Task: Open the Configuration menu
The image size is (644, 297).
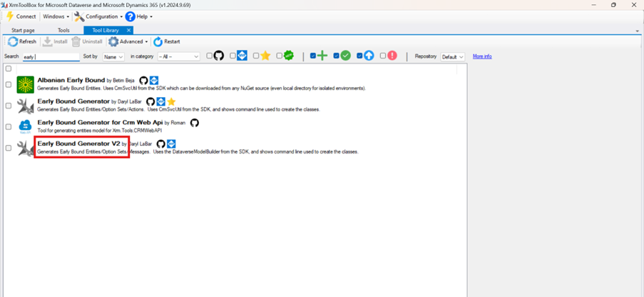Action: pos(99,16)
